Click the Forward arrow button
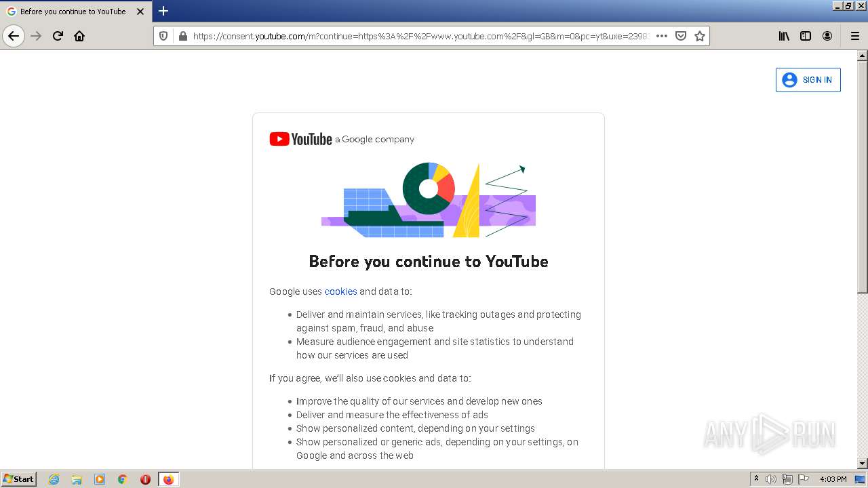The width and height of the screenshot is (868, 488). pyautogui.click(x=36, y=36)
